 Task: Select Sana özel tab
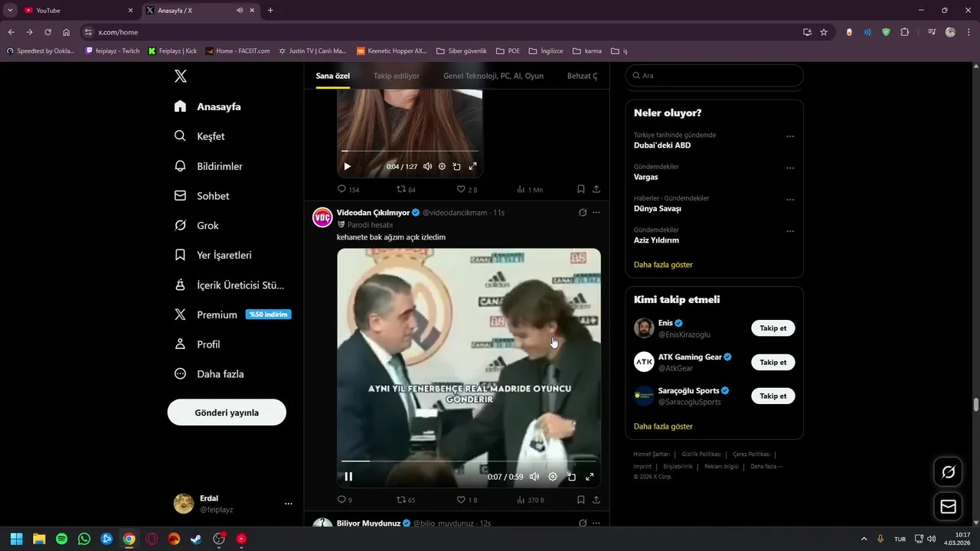point(333,76)
